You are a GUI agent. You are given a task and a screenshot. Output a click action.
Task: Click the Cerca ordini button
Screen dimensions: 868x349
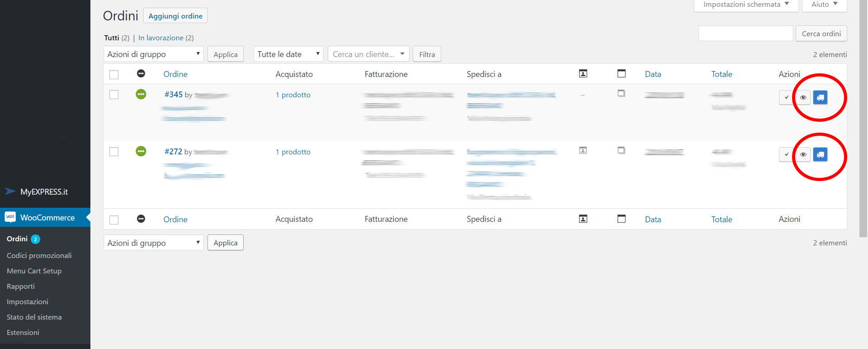tap(821, 33)
